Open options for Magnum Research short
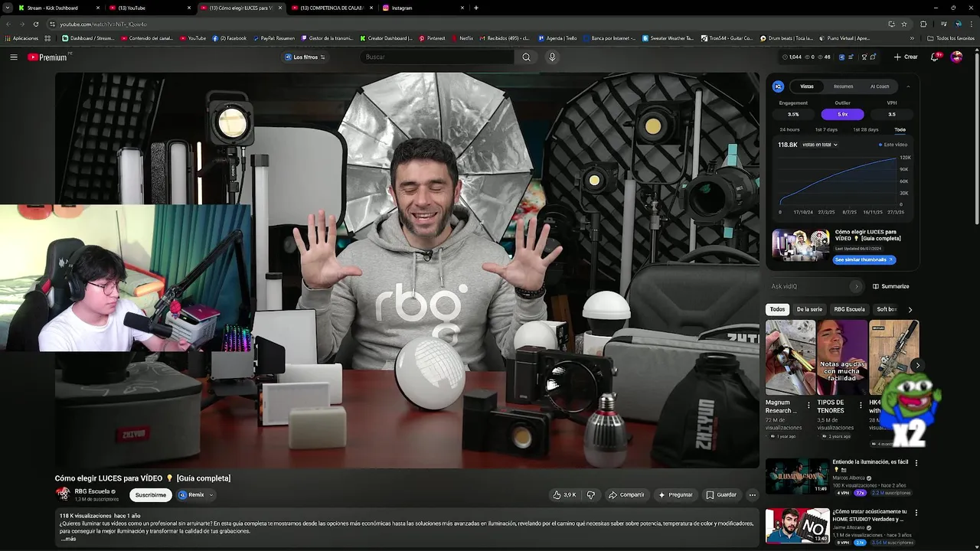This screenshot has width=980, height=551. click(808, 405)
